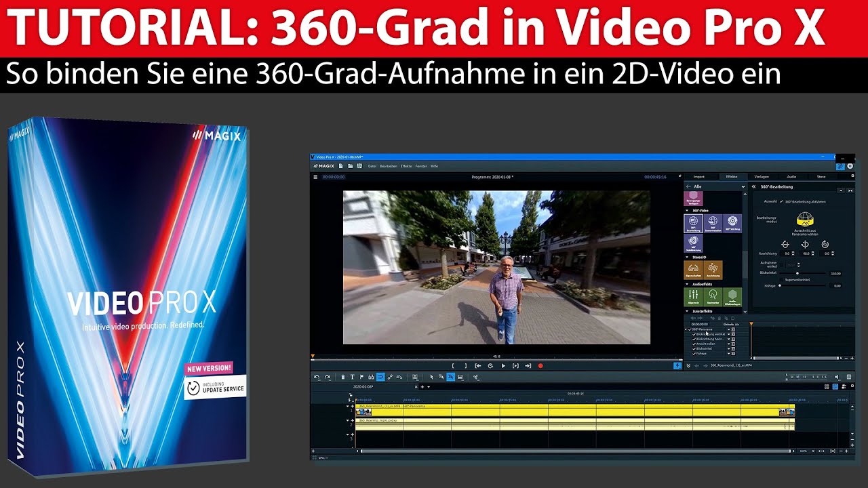Enable the Superweitwinkel checkbox
The height and width of the screenshot is (488, 868).
781,280
